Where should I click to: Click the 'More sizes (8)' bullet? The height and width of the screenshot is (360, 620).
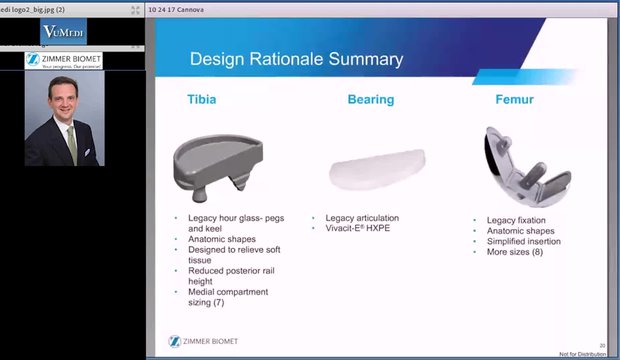point(515,252)
